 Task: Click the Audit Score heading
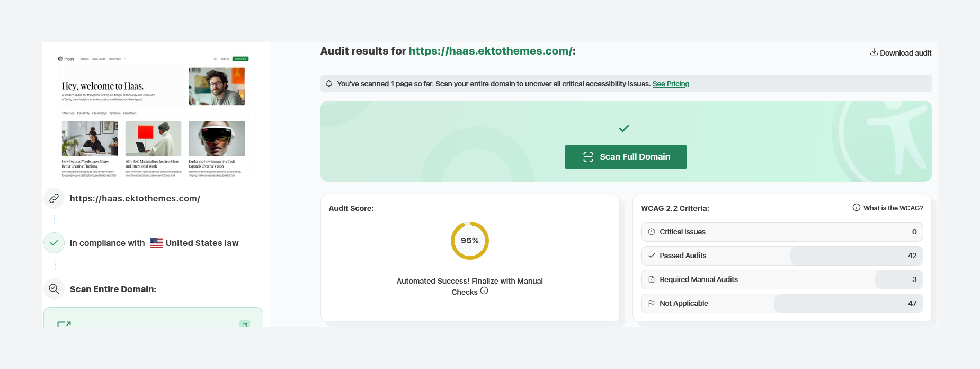[351, 208]
